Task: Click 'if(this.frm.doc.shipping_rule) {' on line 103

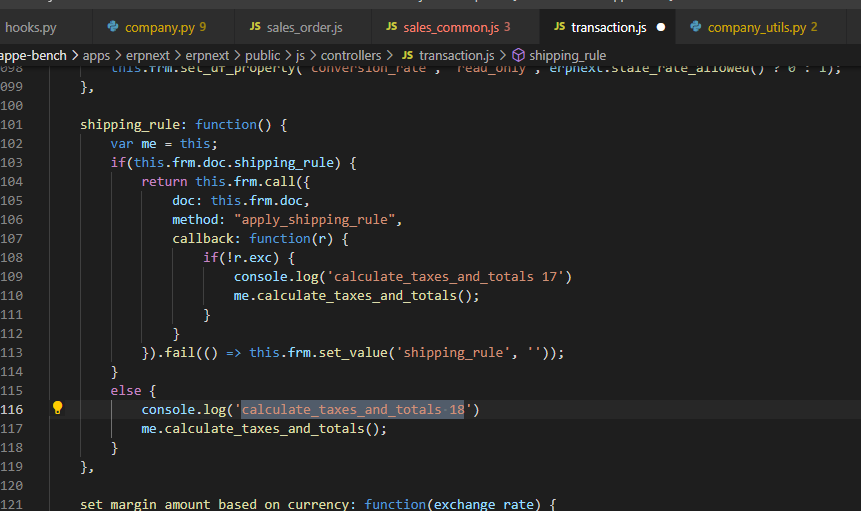Action: pos(233,162)
